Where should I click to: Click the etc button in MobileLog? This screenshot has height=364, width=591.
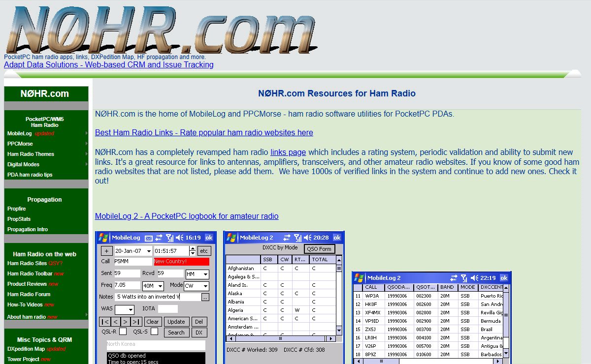coord(204,251)
